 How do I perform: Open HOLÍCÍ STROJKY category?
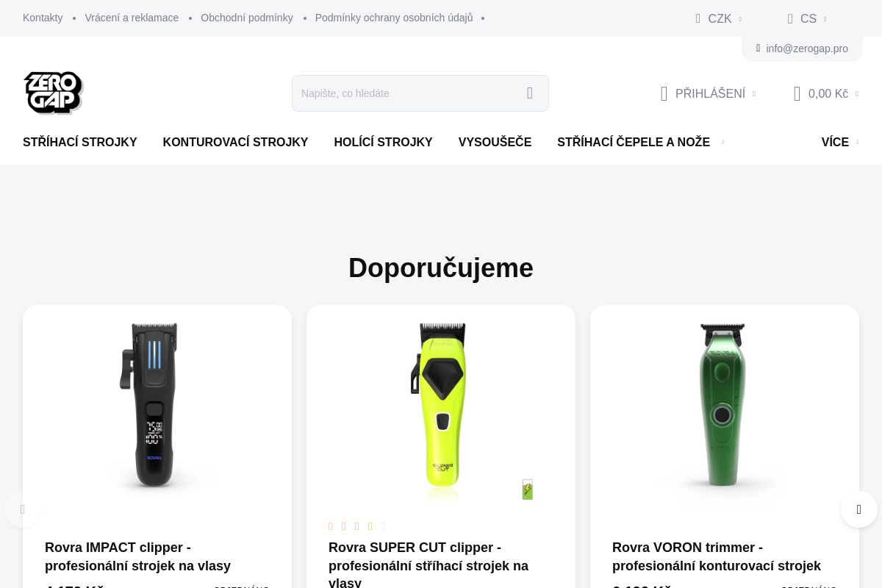click(x=383, y=143)
